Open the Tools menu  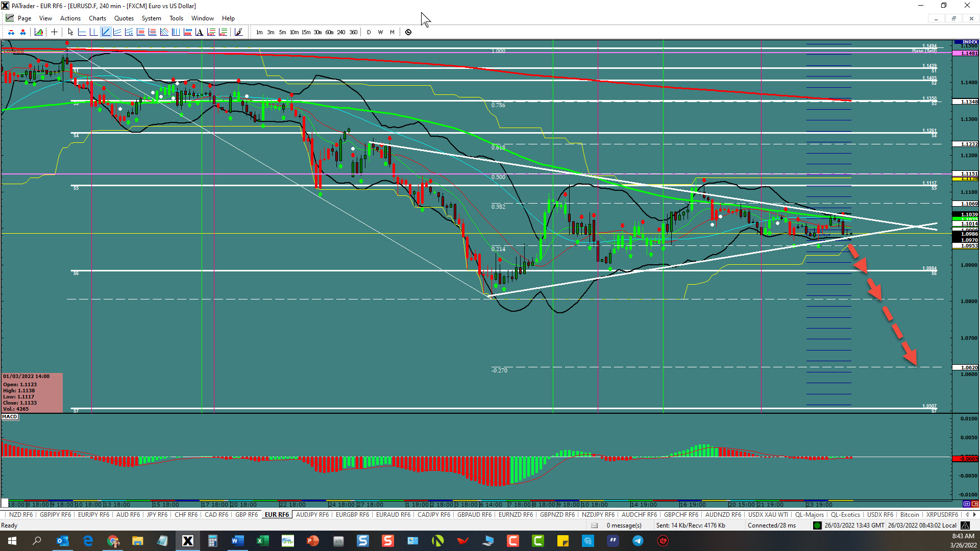click(176, 18)
